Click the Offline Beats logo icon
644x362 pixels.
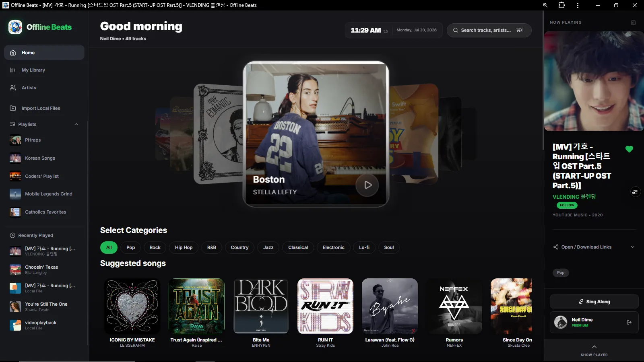click(x=15, y=27)
